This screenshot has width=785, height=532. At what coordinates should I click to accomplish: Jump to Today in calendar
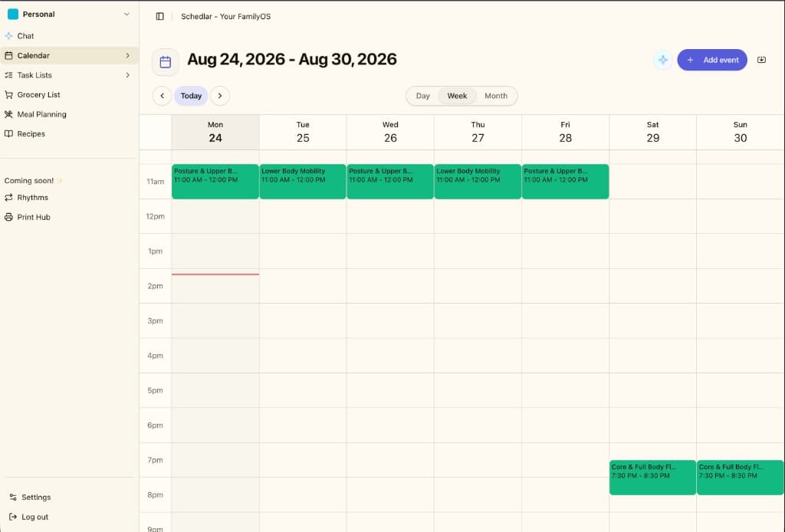click(191, 96)
